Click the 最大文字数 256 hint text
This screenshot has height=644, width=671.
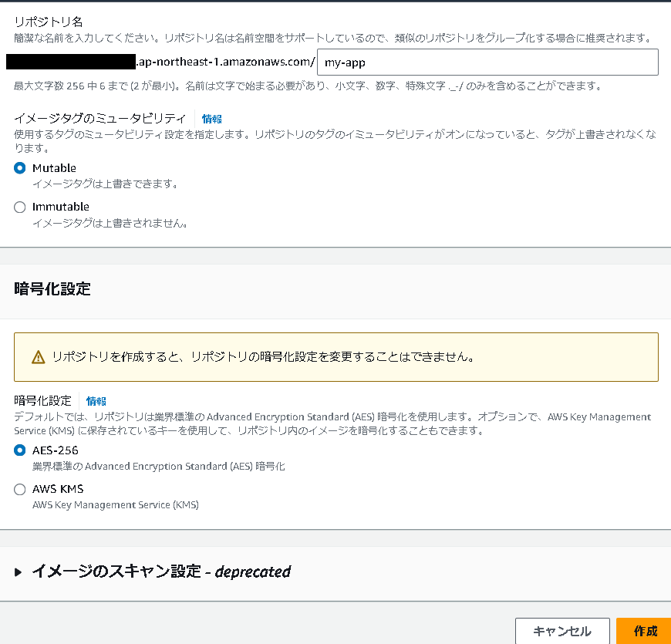click(x=308, y=86)
